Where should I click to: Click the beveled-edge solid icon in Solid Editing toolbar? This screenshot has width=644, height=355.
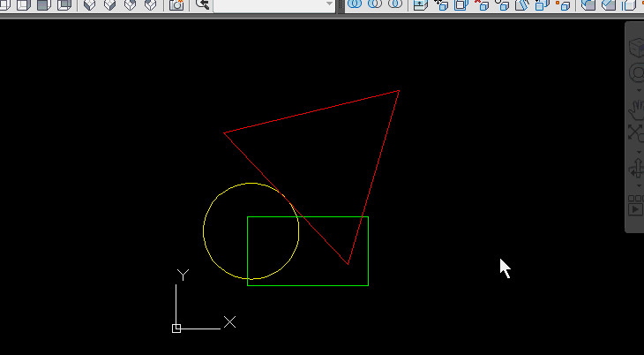pyautogui.click(x=609, y=4)
